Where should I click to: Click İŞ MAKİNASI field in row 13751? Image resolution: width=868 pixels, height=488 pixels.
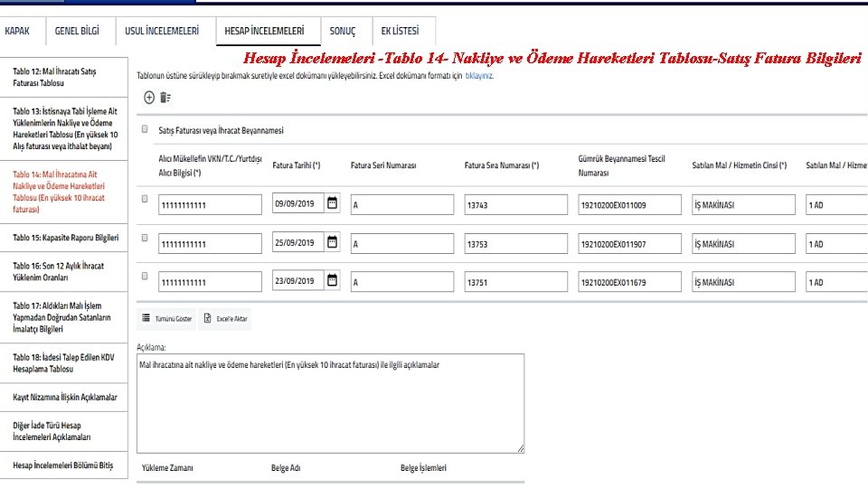pos(743,282)
